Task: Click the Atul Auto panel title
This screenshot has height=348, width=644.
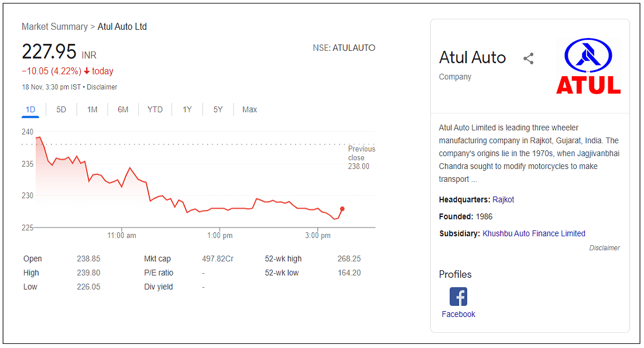Action: tap(472, 57)
